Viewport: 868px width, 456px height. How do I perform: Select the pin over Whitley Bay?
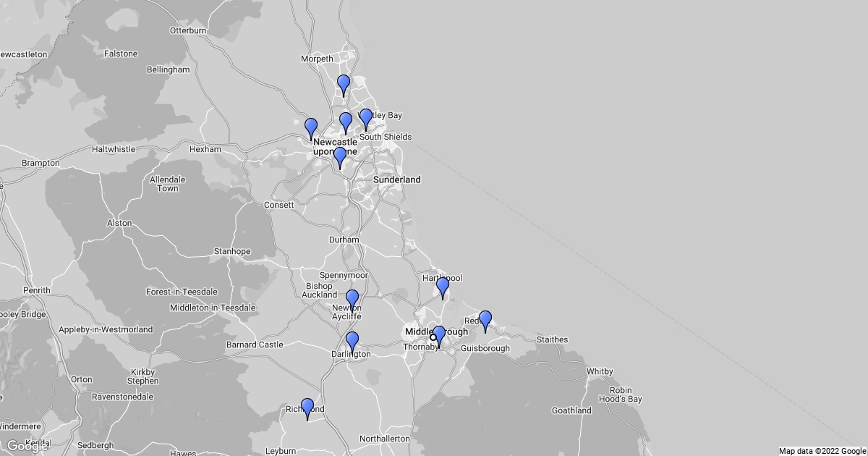click(366, 118)
